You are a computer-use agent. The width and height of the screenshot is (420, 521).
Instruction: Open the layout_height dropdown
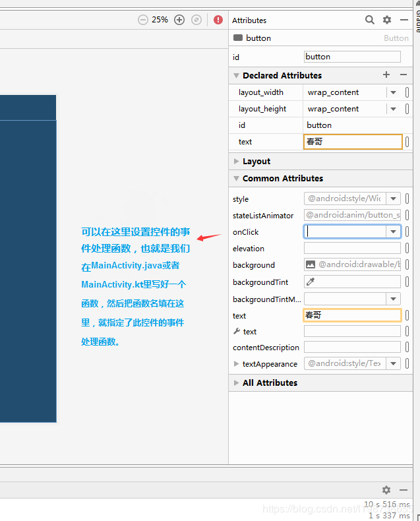click(x=394, y=109)
